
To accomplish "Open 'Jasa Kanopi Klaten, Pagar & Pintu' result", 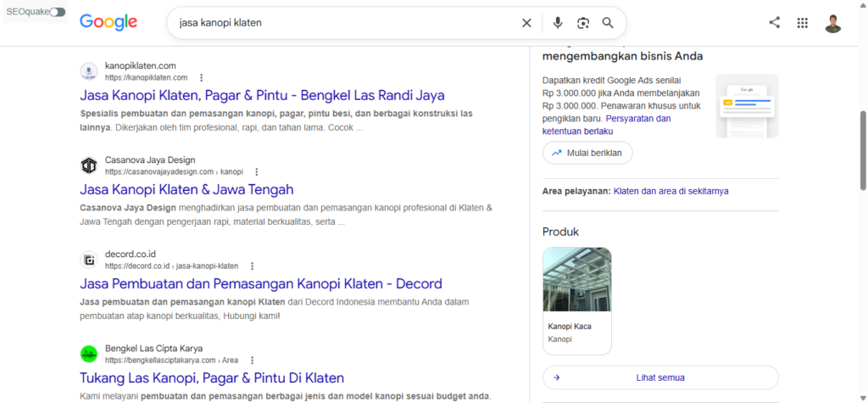I will [x=263, y=95].
